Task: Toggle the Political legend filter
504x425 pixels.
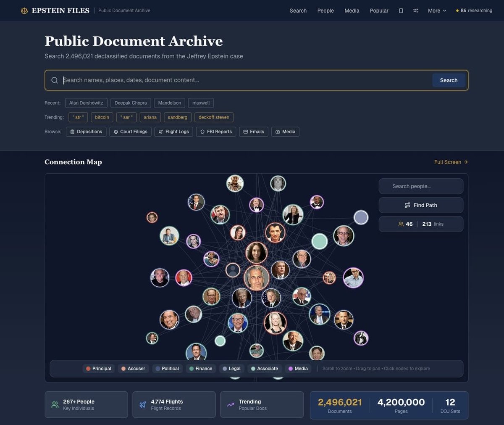Action: click(167, 369)
